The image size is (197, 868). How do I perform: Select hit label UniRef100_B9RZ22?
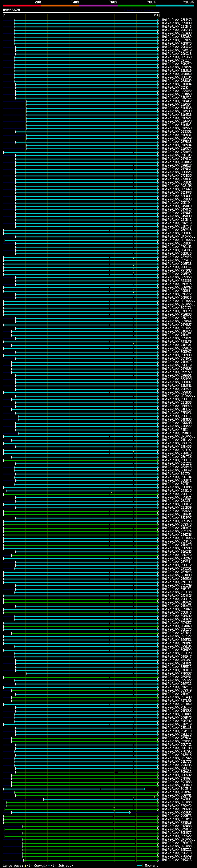(x=177, y=850)
